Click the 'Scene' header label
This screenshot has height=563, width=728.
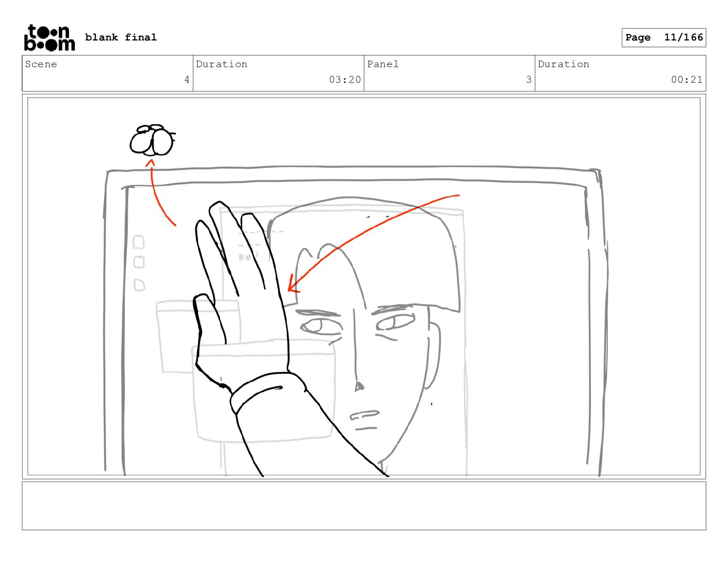coord(41,64)
